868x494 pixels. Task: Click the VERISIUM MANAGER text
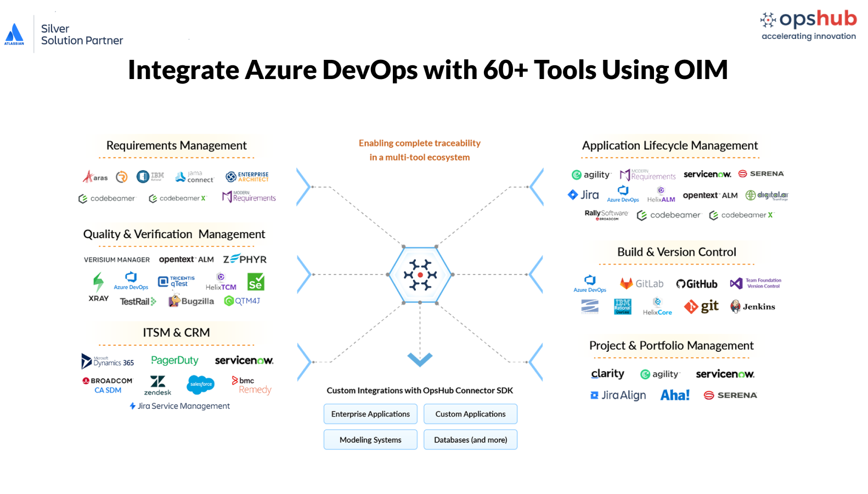(x=117, y=260)
